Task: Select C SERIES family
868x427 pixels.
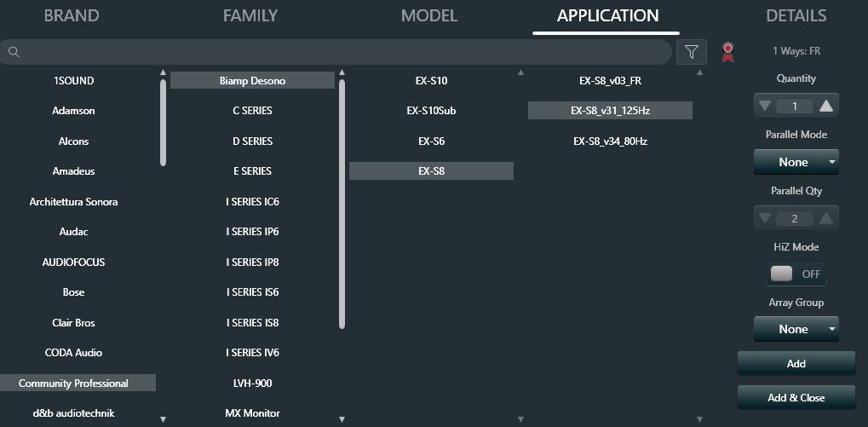Action: pyautogui.click(x=252, y=111)
